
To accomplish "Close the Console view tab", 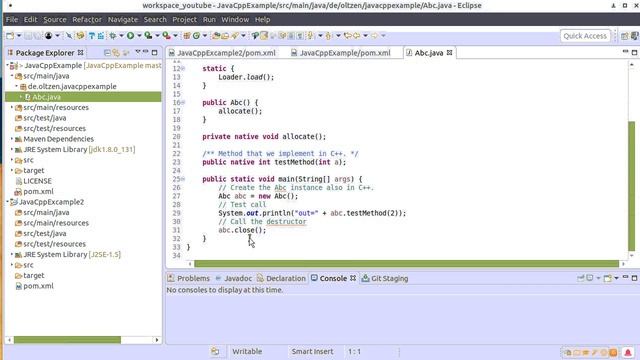I will (x=353, y=278).
